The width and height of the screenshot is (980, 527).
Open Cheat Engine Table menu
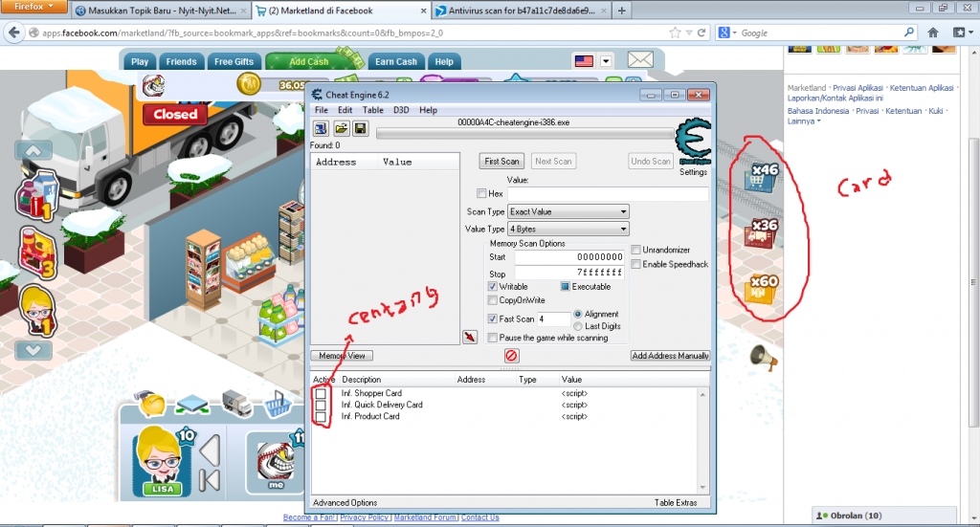pyautogui.click(x=373, y=110)
